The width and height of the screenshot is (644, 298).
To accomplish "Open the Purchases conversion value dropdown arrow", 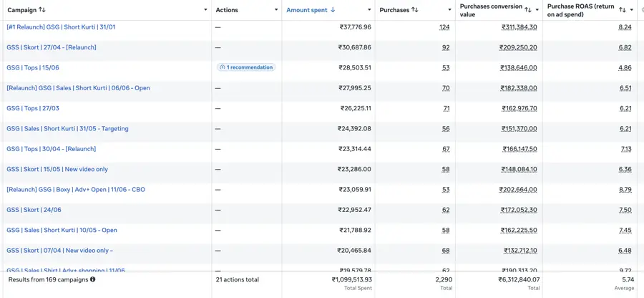I will 537,10.
